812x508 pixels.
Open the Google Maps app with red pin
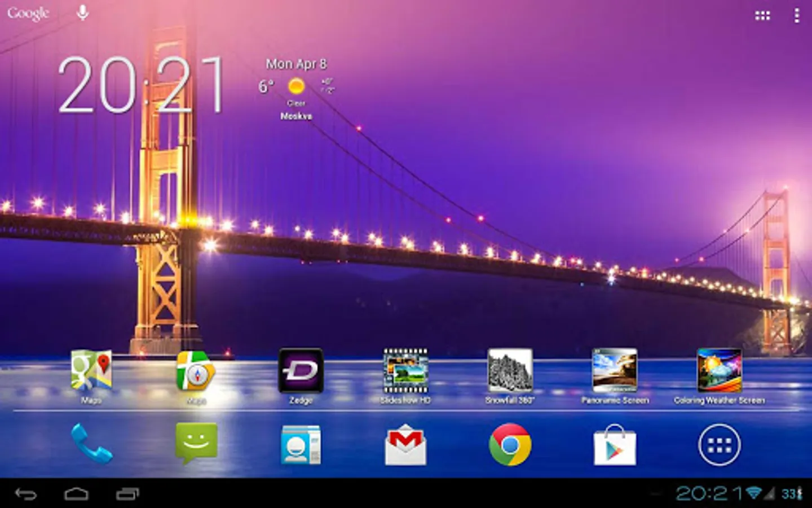(x=91, y=371)
